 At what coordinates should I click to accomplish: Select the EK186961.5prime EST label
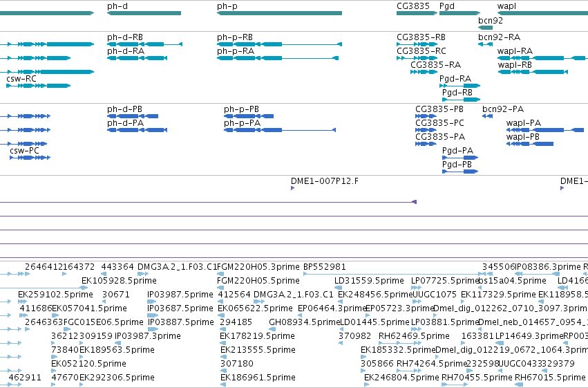pos(258,378)
